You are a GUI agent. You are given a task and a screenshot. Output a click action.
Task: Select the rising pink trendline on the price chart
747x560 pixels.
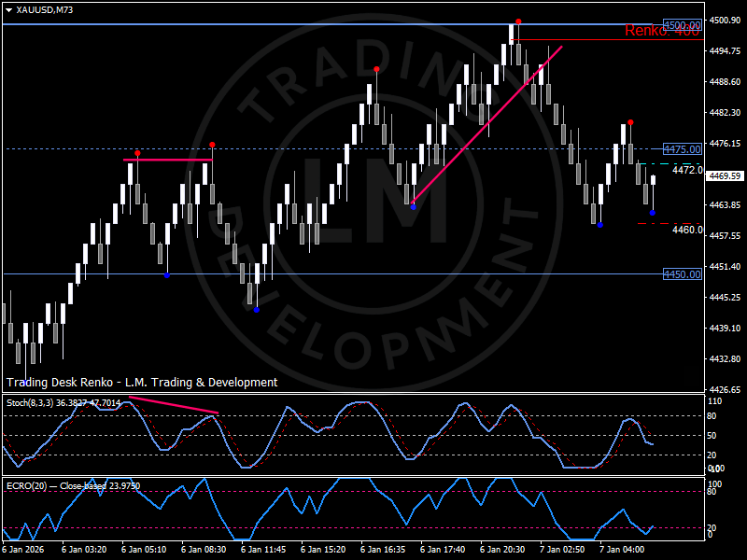tap(486, 125)
